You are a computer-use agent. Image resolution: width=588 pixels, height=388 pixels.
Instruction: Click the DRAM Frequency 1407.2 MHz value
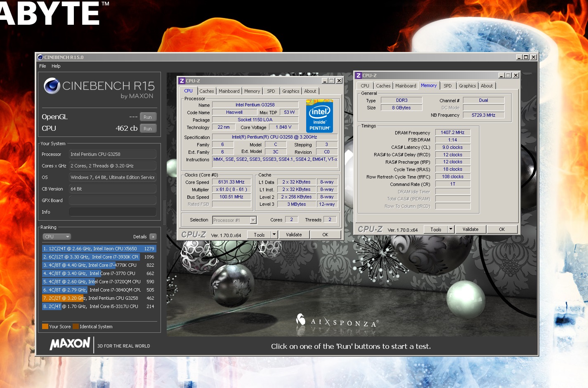[453, 132]
